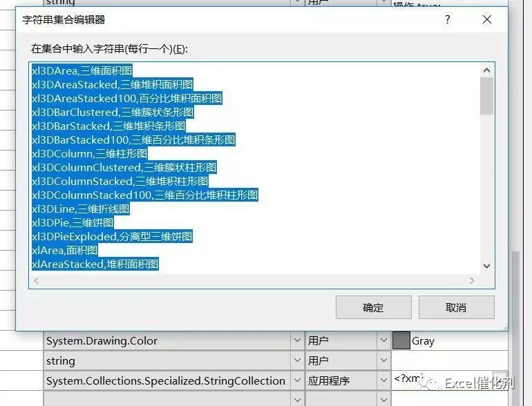Open scope dropdown in the Gray color row
The image size is (532, 406).
[x=383, y=340]
